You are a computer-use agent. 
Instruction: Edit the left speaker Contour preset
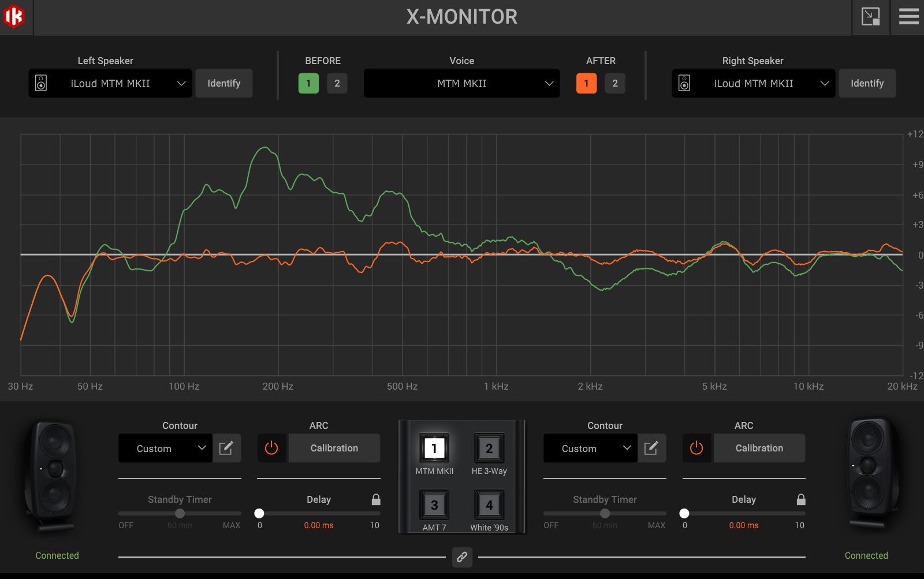[x=226, y=448]
